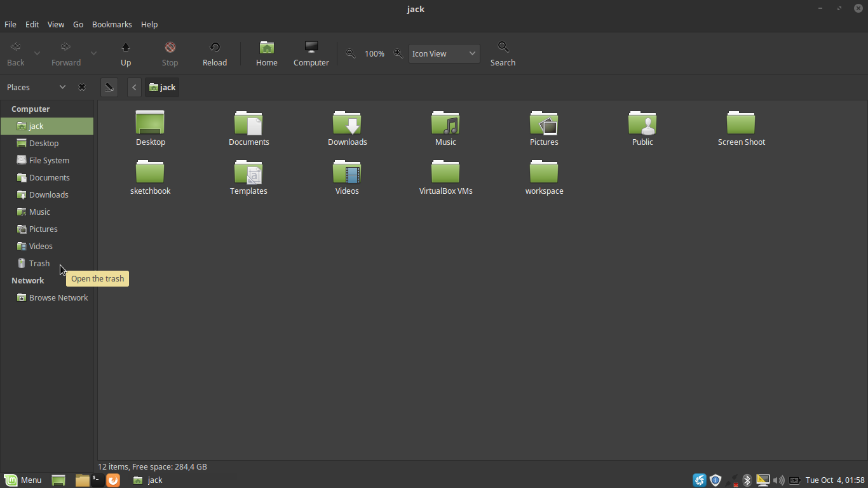Image resolution: width=868 pixels, height=488 pixels.
Task: Open the Help menu
Action: 149,24
